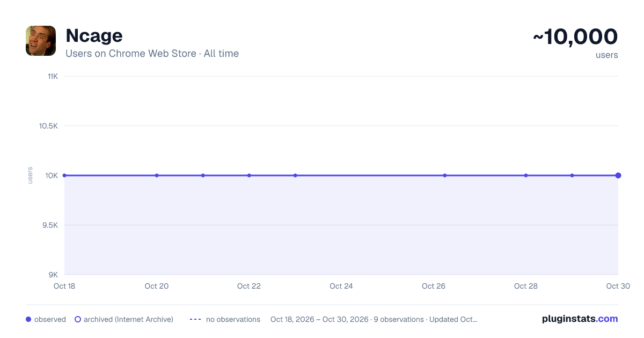Select the Oct 18 data point on the chart
This screenshot has width=644, height=338.
click(64, 175)
